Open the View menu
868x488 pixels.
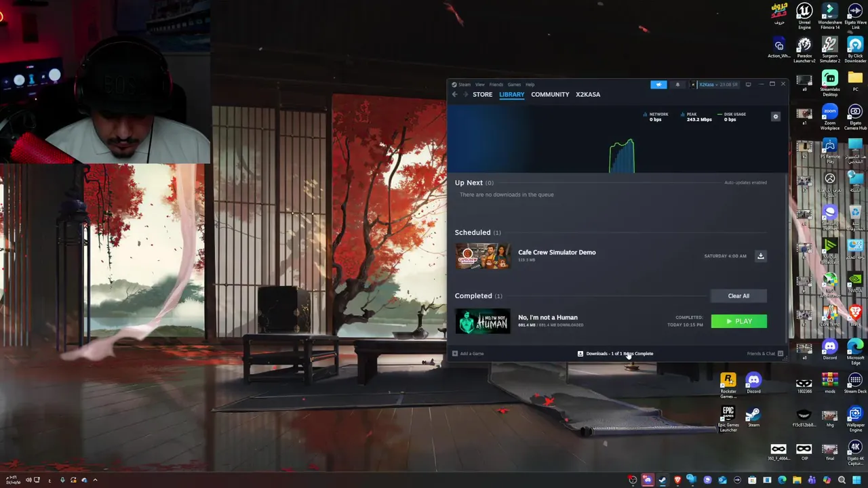coord(479,85)
